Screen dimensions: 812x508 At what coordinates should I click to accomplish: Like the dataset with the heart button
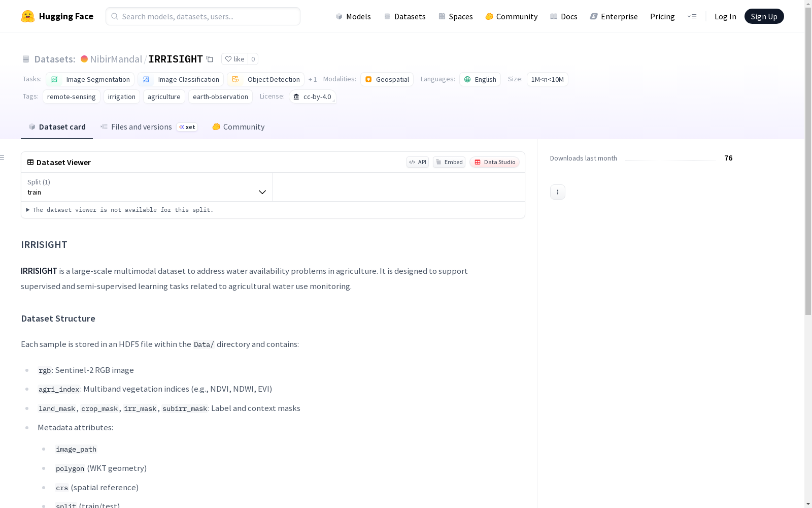(x=234, y=59)
